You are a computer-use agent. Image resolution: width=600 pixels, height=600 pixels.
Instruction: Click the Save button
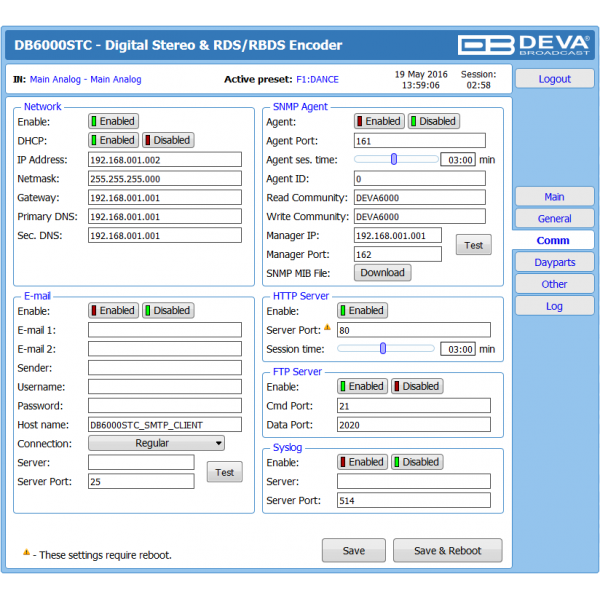354,551
